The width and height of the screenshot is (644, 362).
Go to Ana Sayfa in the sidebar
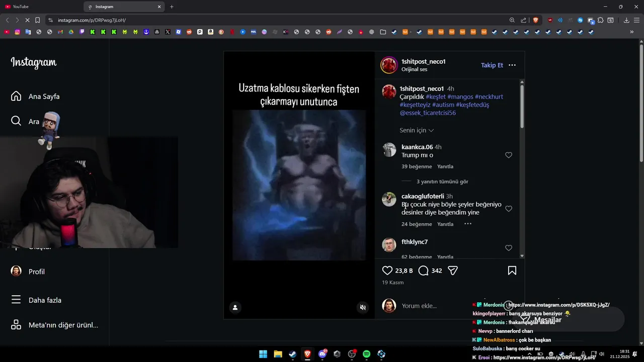click(x=44, y=97)
